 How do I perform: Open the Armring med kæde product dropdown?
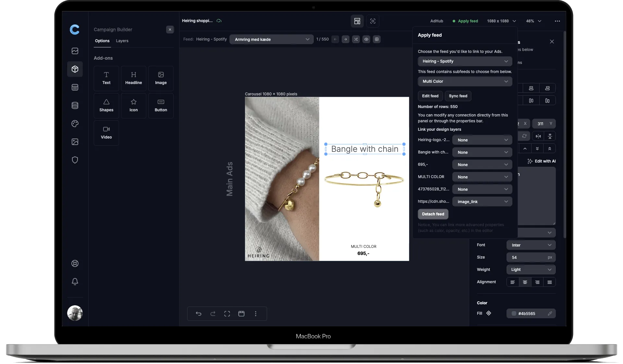tap(272, 39)
